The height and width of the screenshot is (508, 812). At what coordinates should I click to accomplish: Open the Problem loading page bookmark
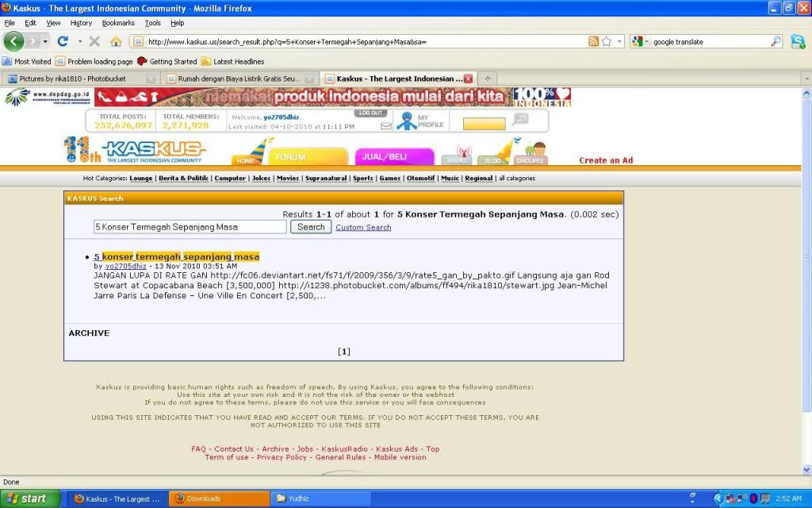tap(94, 61)
